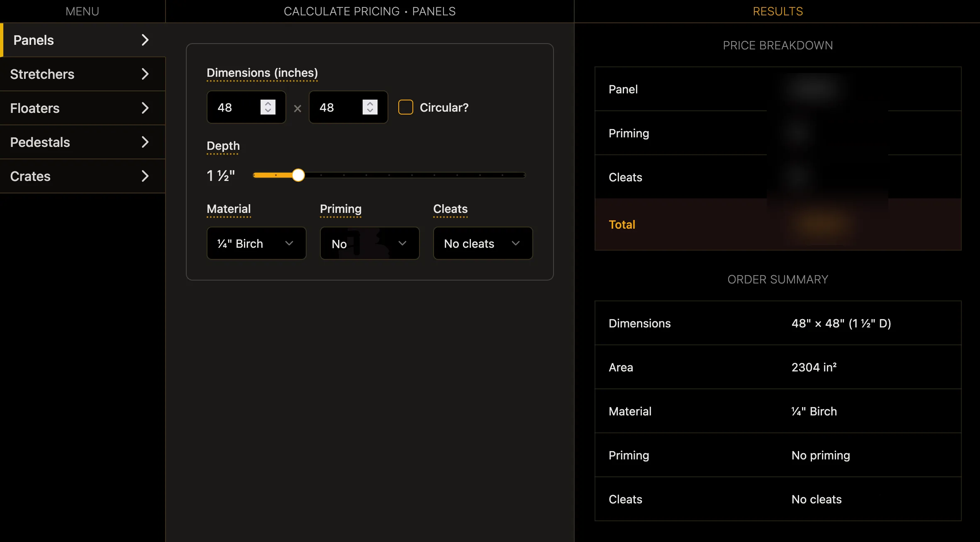Click the ¼" Birch value in order summary
Viewport: 980px width, 542px height.
[814, 411]
